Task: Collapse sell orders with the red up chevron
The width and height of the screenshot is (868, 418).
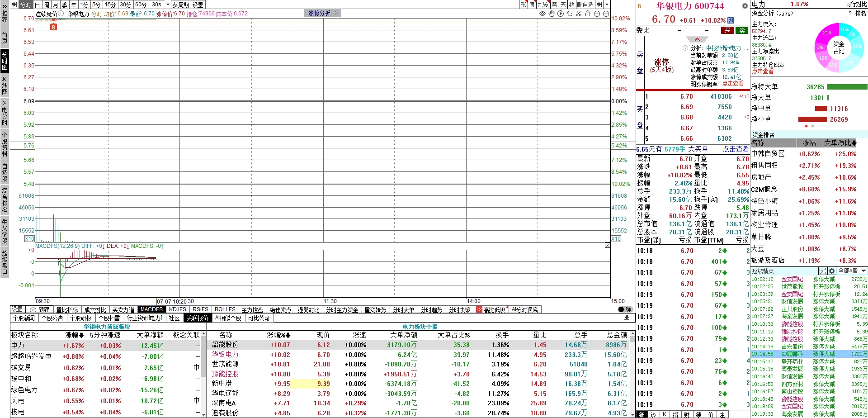Action: pyautogui.click(x=697, y=39)
